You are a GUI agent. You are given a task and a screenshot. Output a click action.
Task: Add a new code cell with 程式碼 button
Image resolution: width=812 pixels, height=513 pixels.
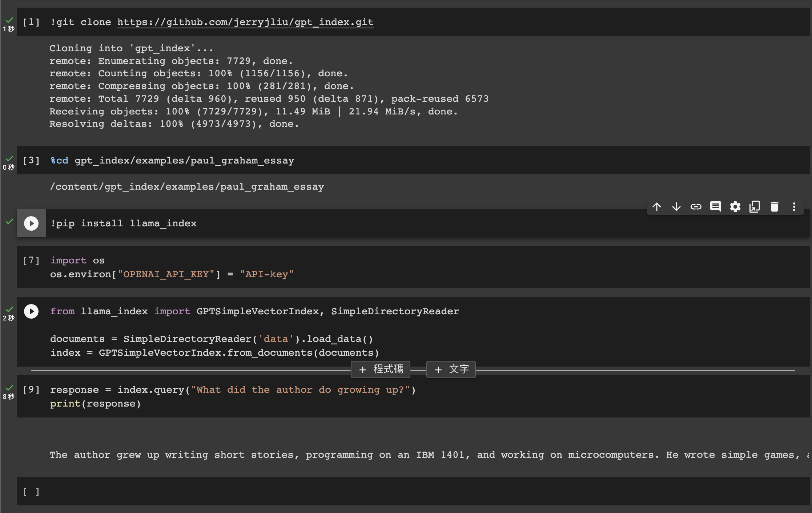tap(380, 369)
